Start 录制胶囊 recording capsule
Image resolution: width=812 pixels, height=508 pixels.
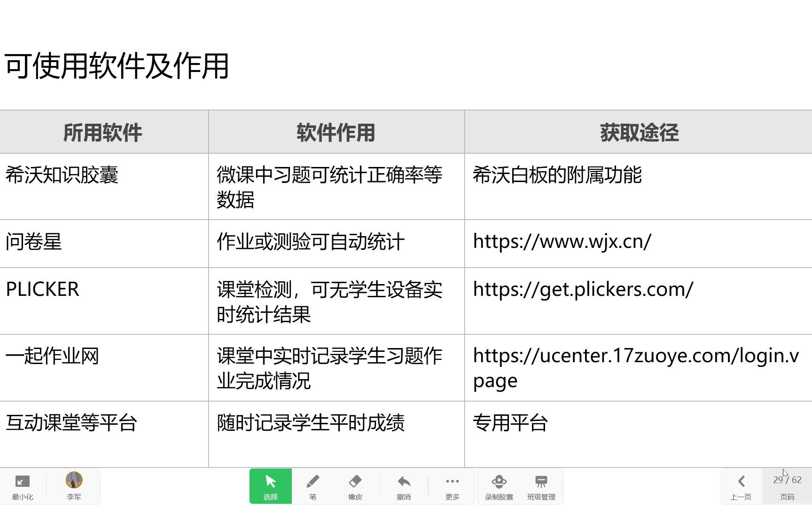[x=499, y=486]
